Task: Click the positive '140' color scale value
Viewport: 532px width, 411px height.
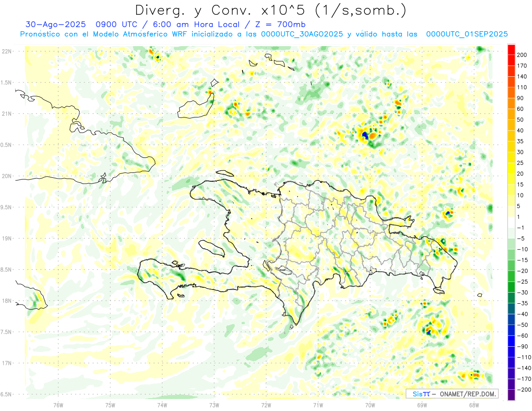Action: tap(523, 77)
